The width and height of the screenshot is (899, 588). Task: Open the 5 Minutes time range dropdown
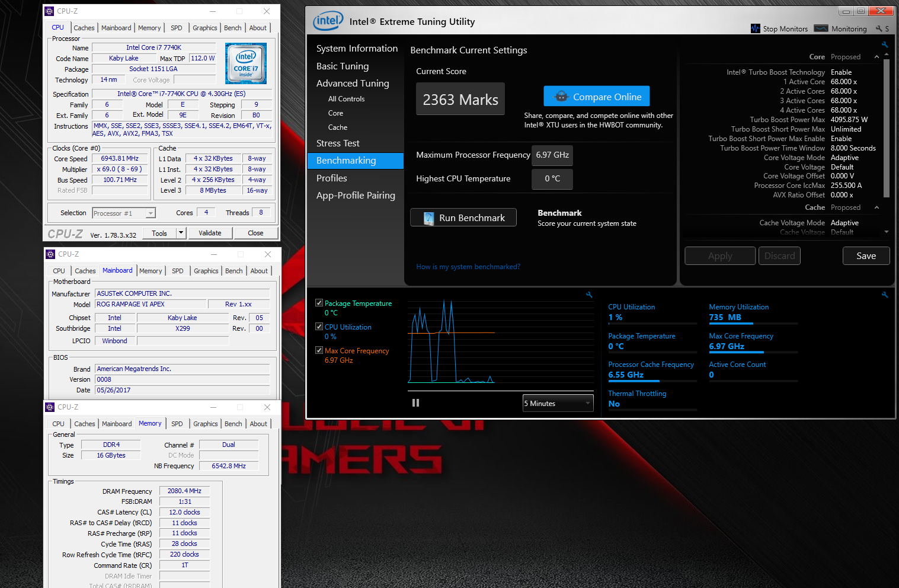(558, 403)
